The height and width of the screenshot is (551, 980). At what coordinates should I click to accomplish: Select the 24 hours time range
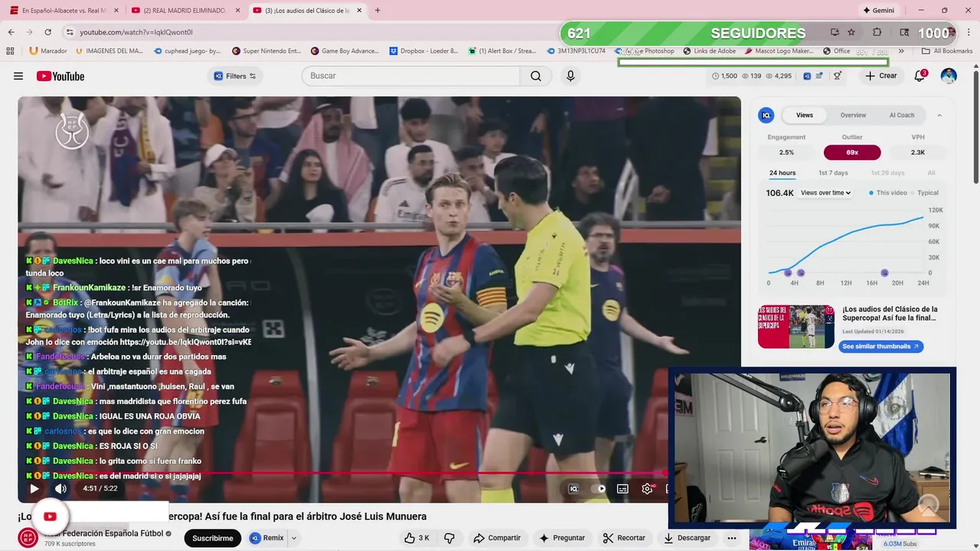(782, 173)
